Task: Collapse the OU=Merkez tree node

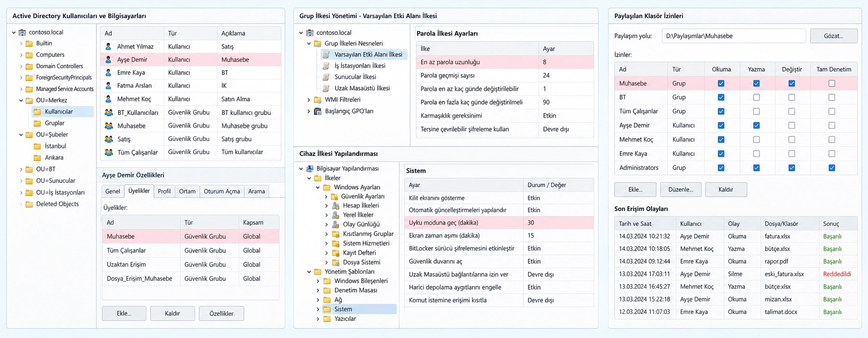Action: coord(21,100)
